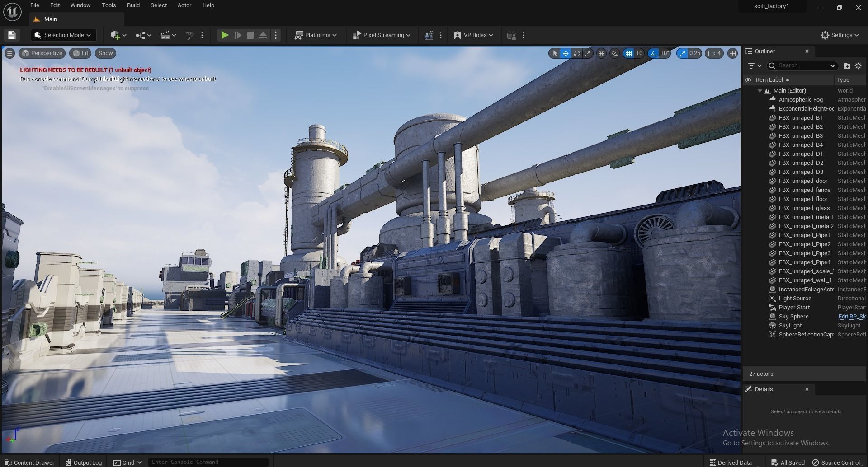Open play mode options with the three dots
The height and width of the screenshot is (467, 868).
click(276, 35)
